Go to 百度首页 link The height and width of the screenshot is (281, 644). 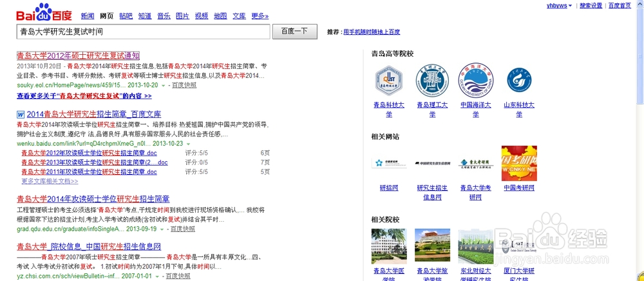coord(620,5)
